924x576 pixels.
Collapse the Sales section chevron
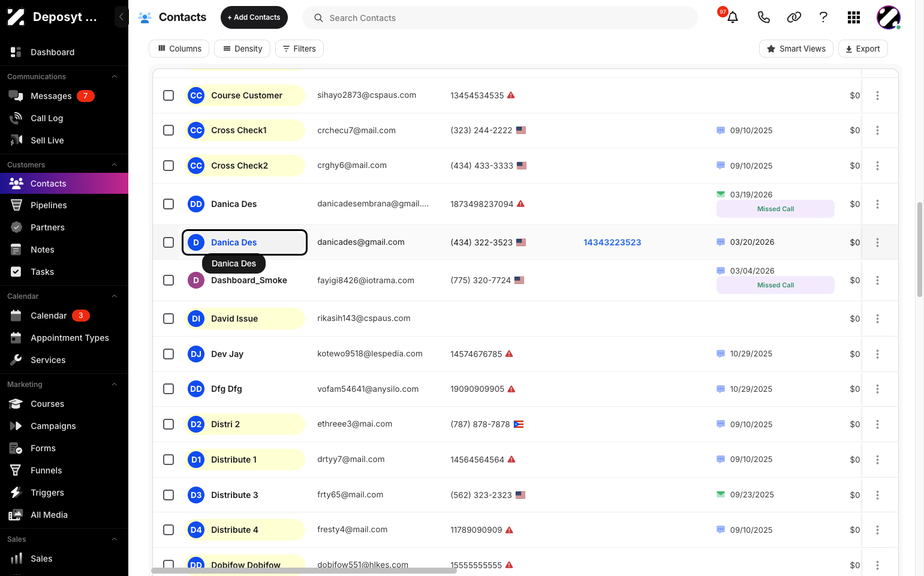coord(114,539)
